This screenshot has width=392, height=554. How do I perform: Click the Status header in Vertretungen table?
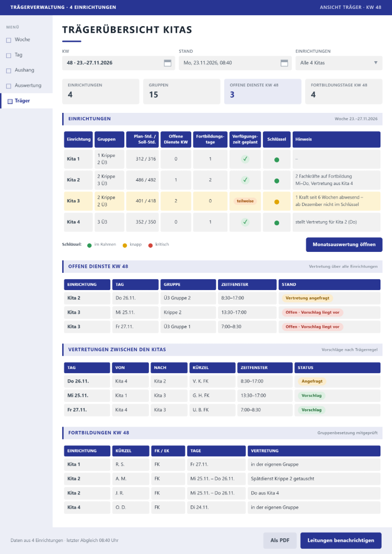[x=337, y=368]
